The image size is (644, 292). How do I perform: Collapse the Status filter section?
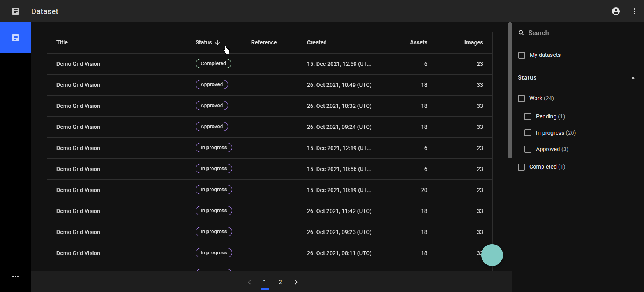coord(633,78)
